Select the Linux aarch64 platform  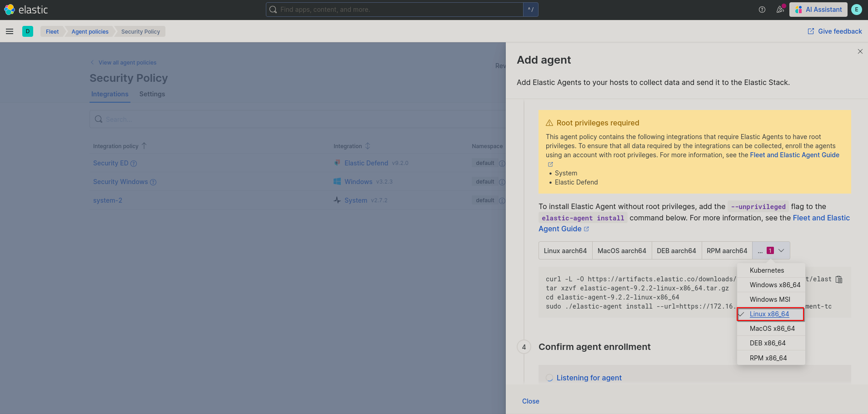pos(565,251)
